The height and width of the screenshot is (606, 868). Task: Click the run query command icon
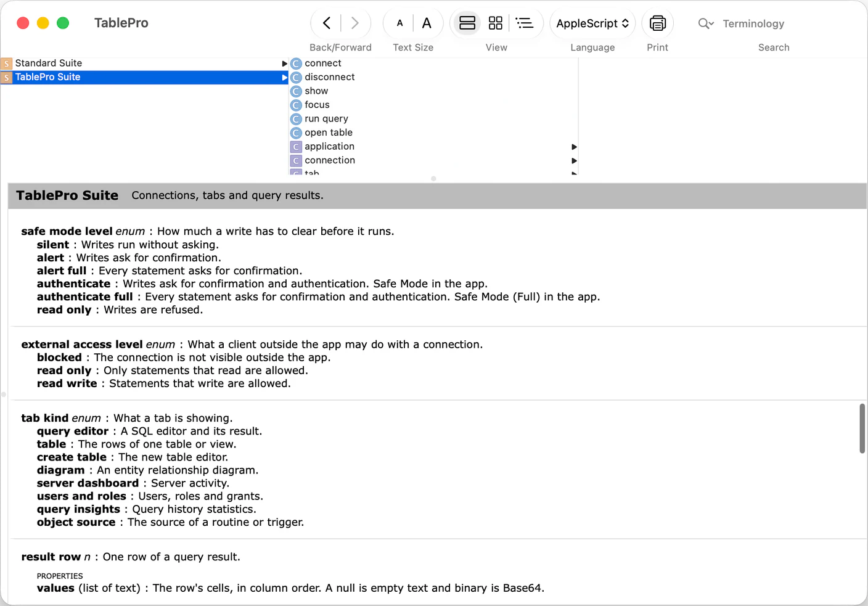pyautogui.click(x=296, y=119)
